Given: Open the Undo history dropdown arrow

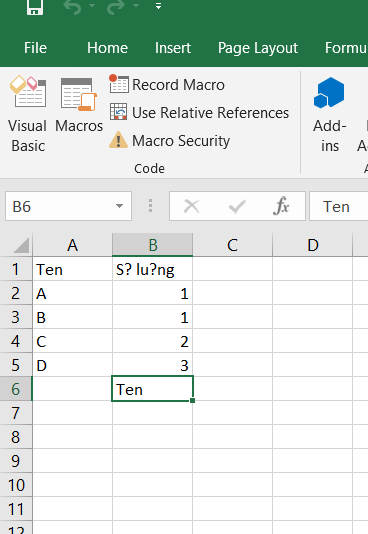Looking at the screenshot, I should pyautogui.click(x=92, y=6).
